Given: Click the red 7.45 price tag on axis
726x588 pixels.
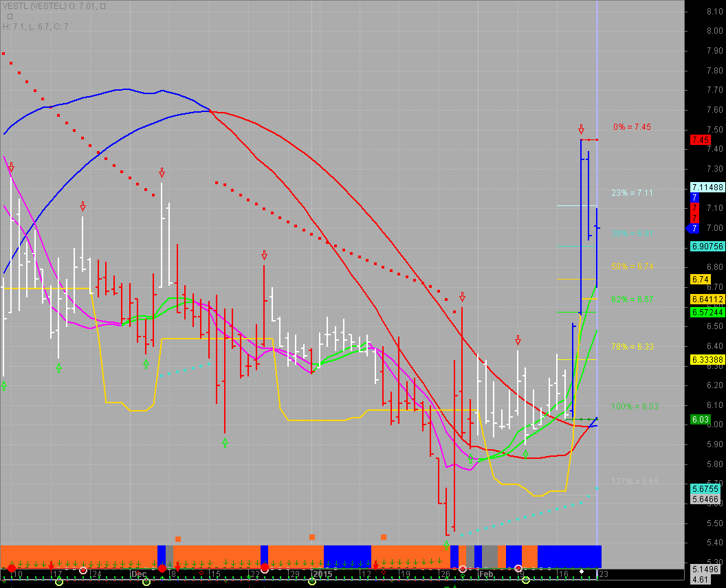Looking at the screenshot, I should click(x=701, y=139).
